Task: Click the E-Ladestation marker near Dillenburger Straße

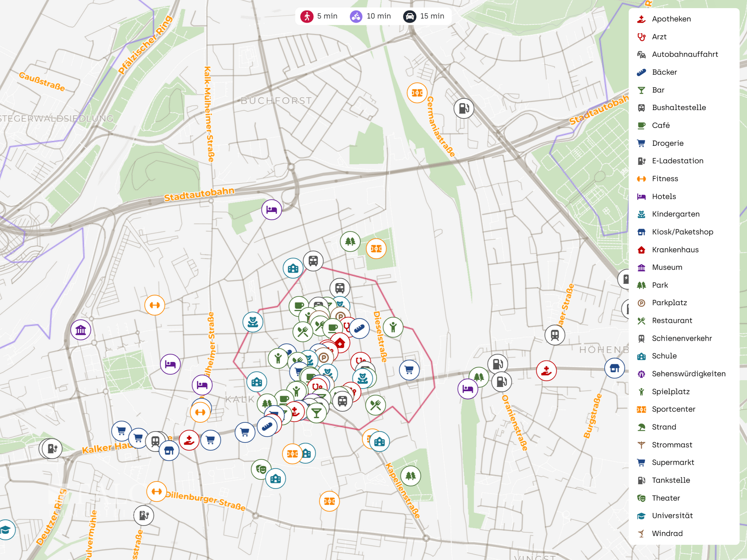Action: click(144, 515)
